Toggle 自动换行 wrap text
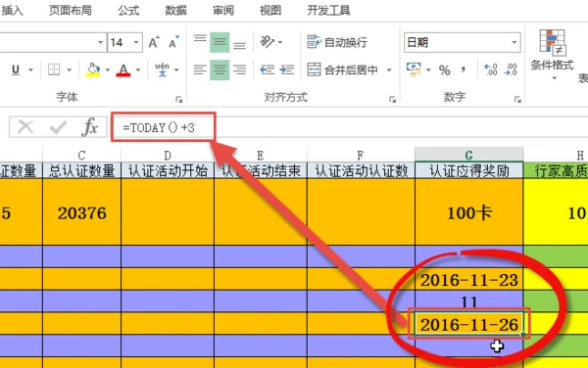588x368 pixels. point(337,42)
